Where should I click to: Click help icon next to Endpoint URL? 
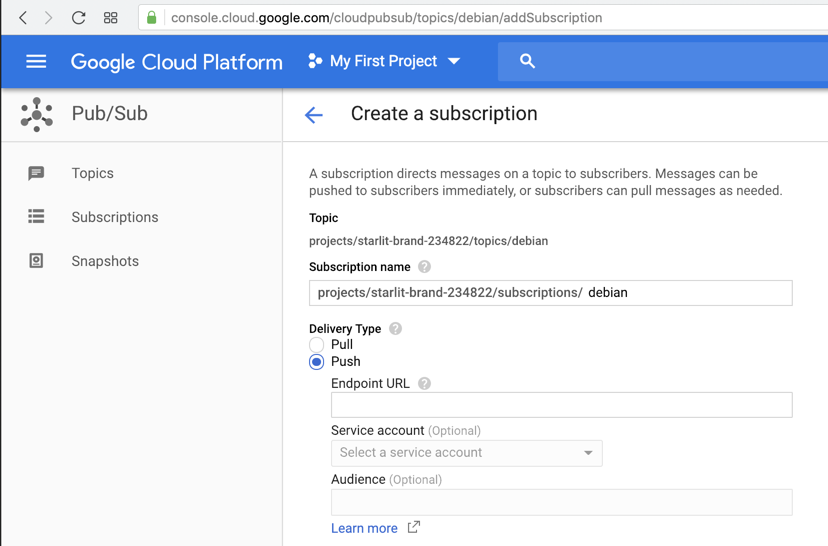425,384
